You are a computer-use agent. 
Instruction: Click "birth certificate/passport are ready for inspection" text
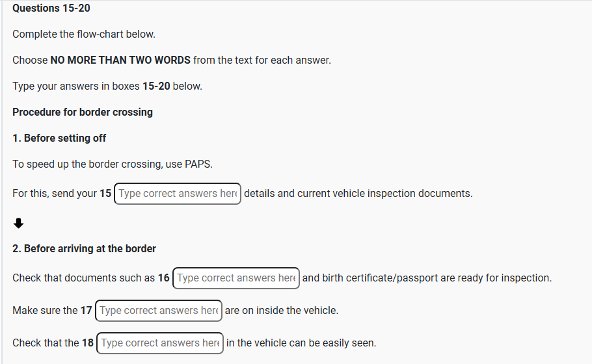(436, 278)
